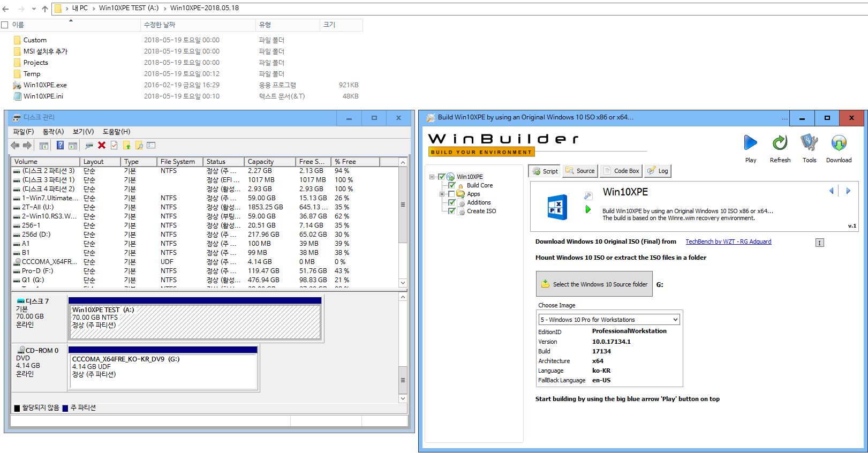The width and height of the screenshot is (868, 453).
Task: Click the checkmark document properties icon
Action: [x=114, y=145]
